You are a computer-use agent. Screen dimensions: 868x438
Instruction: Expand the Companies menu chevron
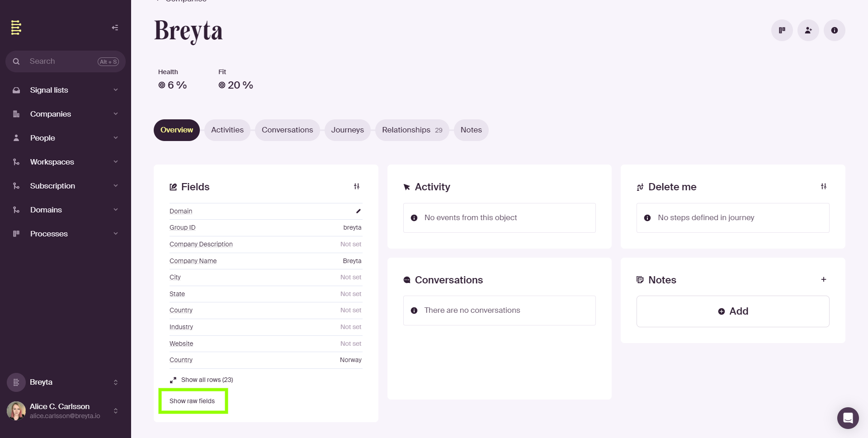116,114
